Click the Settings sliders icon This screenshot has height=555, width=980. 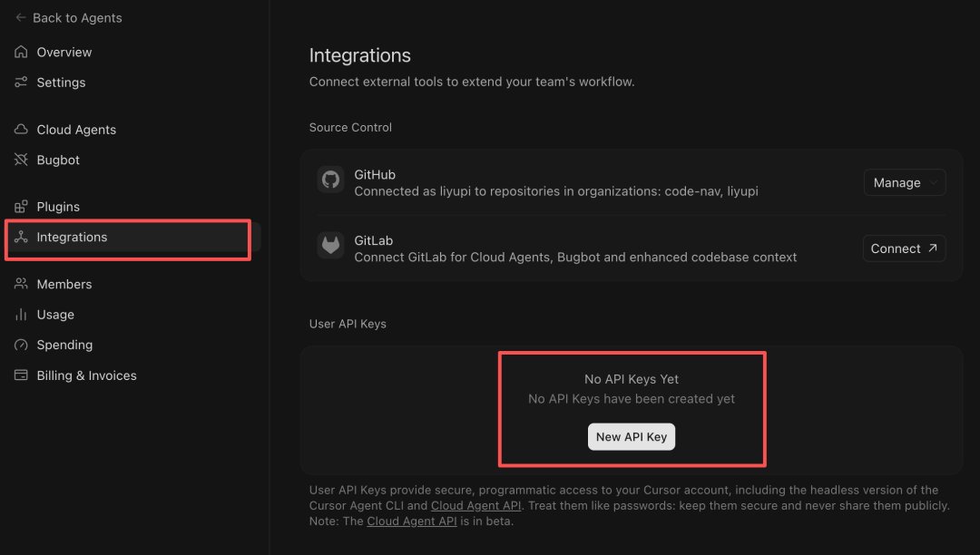point(21,83)
